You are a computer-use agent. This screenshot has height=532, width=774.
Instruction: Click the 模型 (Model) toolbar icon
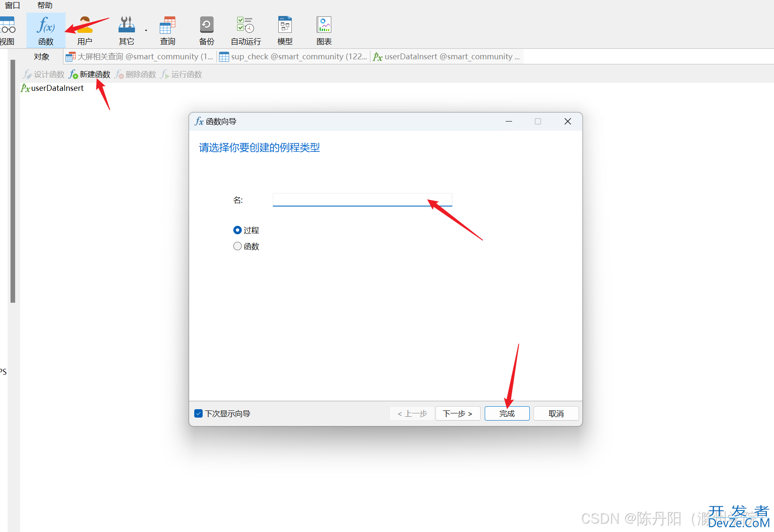[285, 30]
